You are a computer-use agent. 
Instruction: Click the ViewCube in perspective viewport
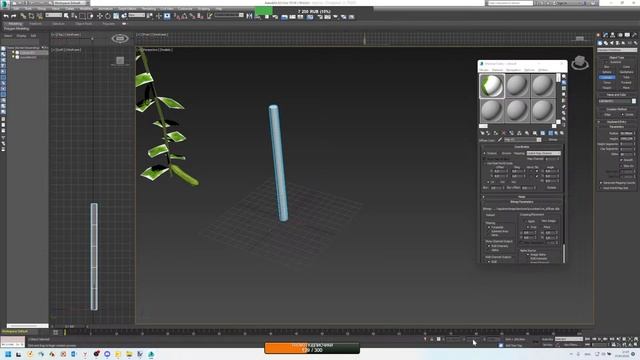(x=580, y=62)
